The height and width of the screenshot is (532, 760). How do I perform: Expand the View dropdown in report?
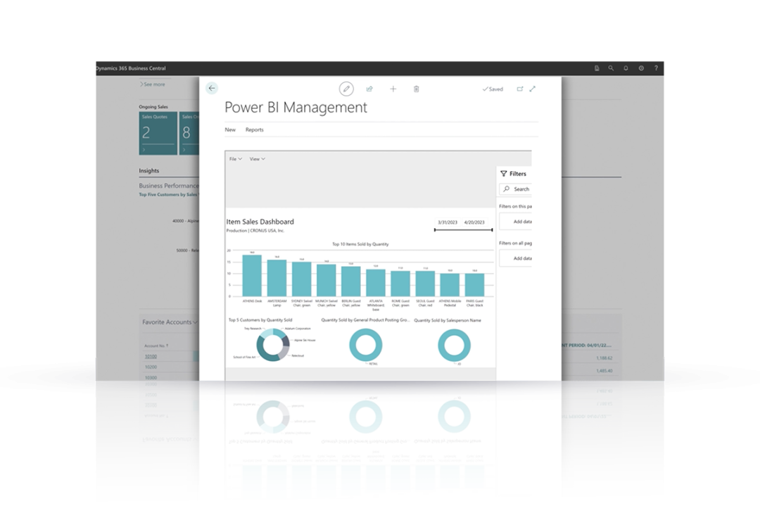tap(258, 159)
